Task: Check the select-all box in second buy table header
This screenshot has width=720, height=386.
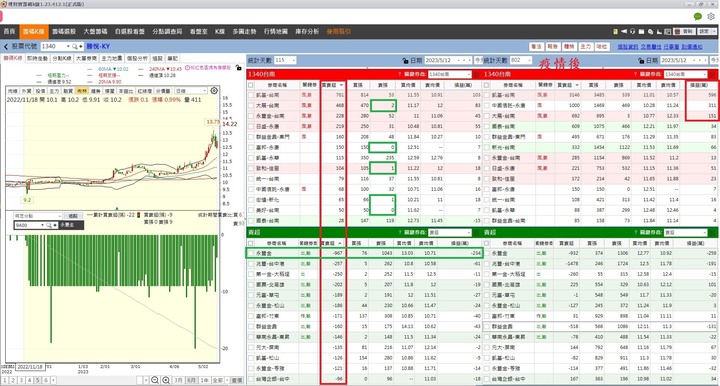Action: coord(487,85)
